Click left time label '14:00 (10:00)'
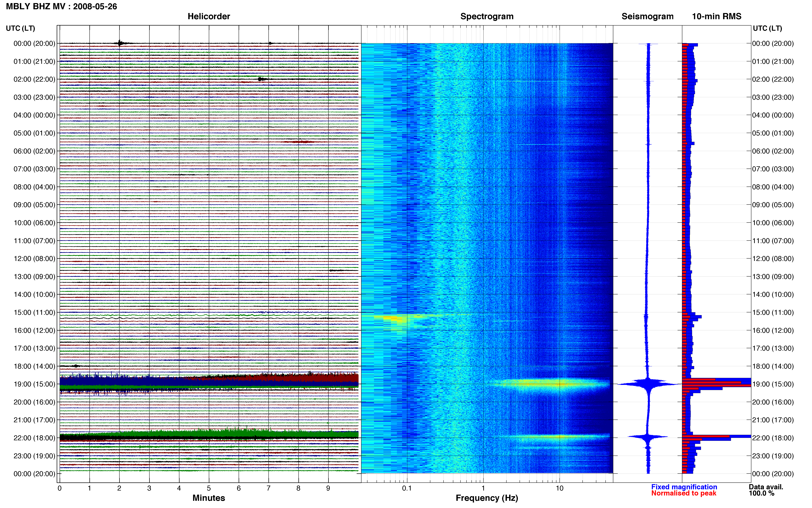This screenshot has width=812, height=508. pyautogui.click(x=34, y=294)
